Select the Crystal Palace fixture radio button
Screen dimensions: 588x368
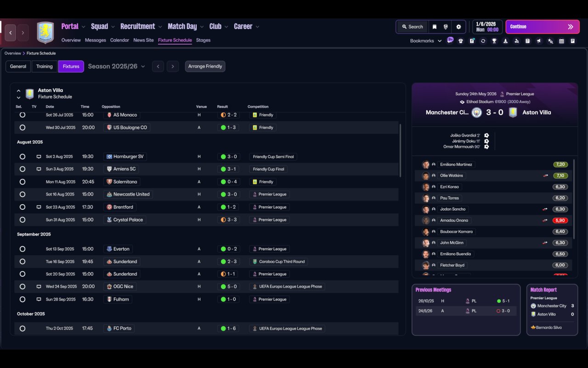[22, 220]
